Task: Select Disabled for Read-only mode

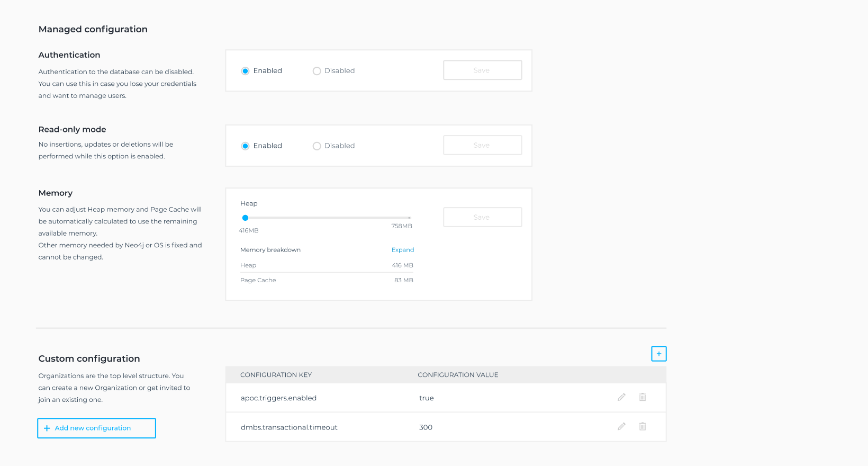Action: (317, 146)
